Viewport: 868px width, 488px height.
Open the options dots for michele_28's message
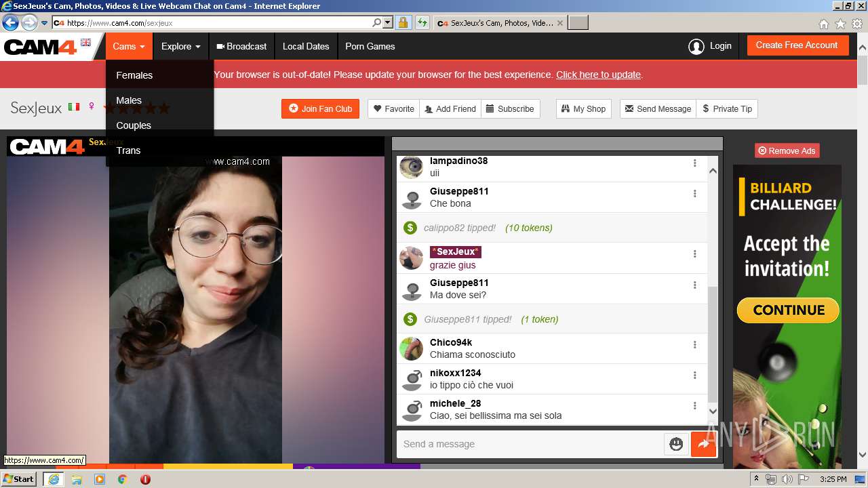coord(694,406)
